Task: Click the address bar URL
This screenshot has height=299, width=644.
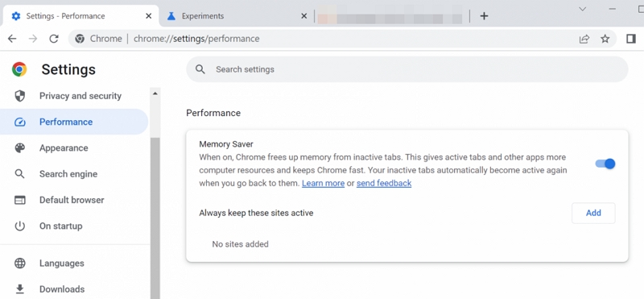Action: [x=196, y=39]
